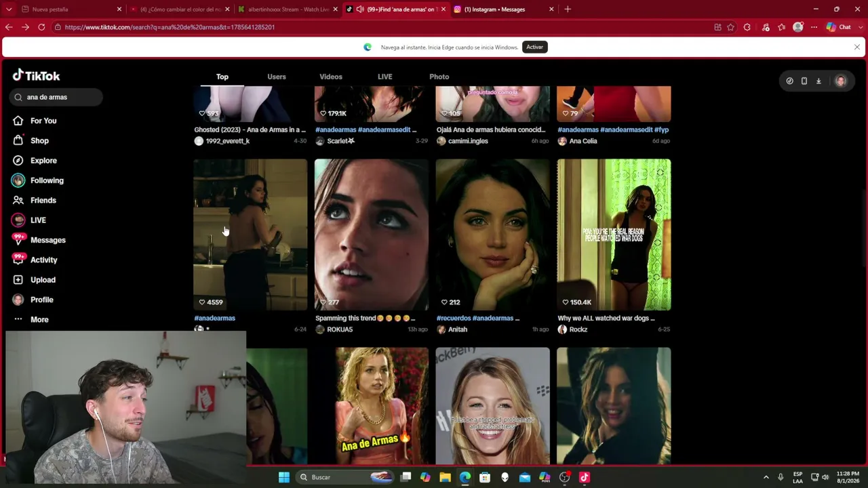This screenshot has height=488, width=868.
Task: Open the Upload page
Action: click(x=33, y=280)
